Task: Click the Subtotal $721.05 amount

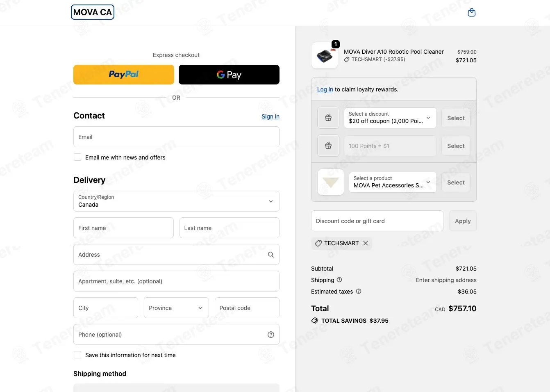Action: [x=466, y=269]
